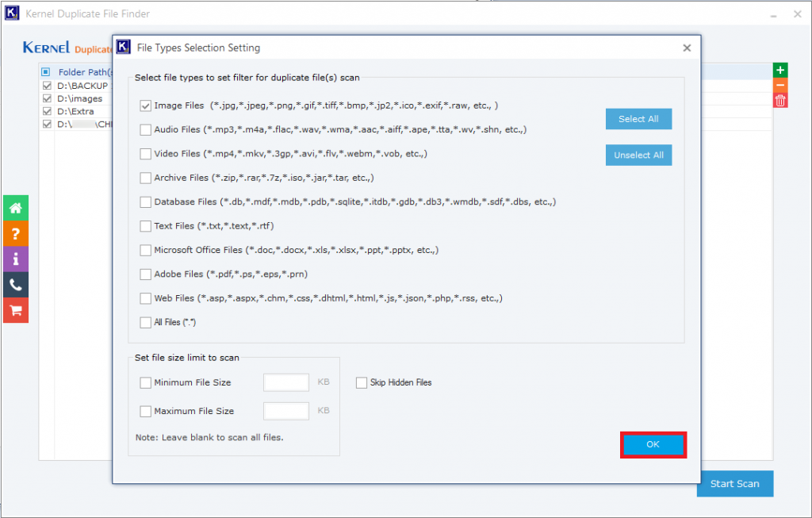
Task: Minimize the Kernel Duplicate File Finder window
Action: click(773, 14)
